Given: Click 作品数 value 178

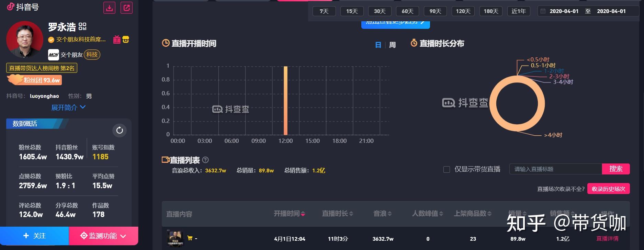Looking at the screenshot, I should (x=98, y=215).
